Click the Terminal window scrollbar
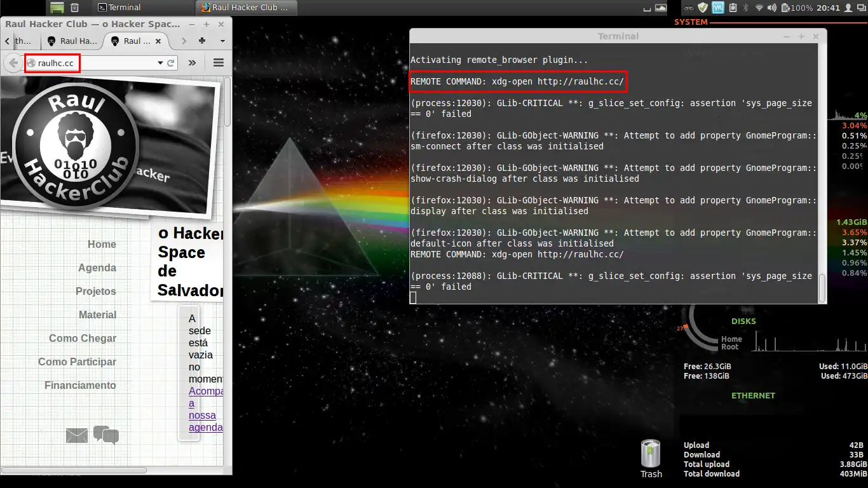The height and width of the screenshot is (488, 868). (822, 288)
